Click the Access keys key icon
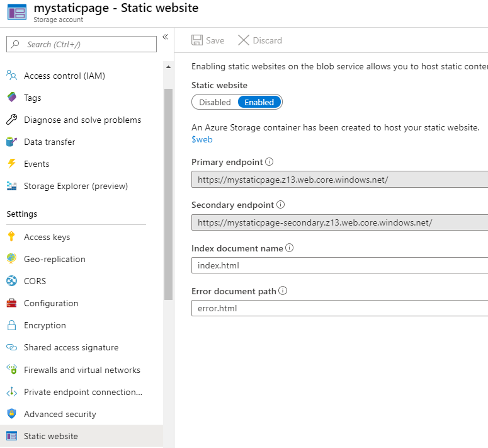The width and height of the screenshot is (488, 448). coord(11,237)
